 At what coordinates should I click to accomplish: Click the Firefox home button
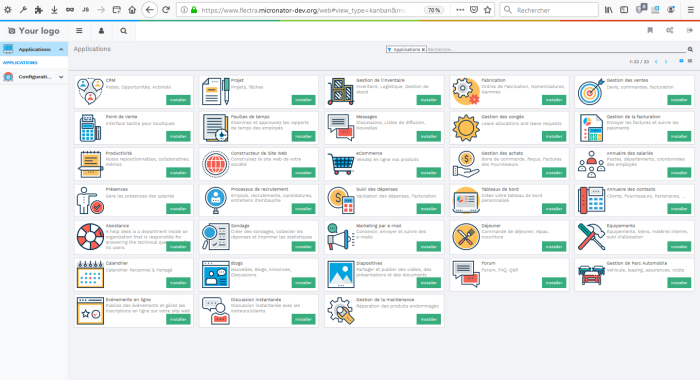click(x=132, y=10)
